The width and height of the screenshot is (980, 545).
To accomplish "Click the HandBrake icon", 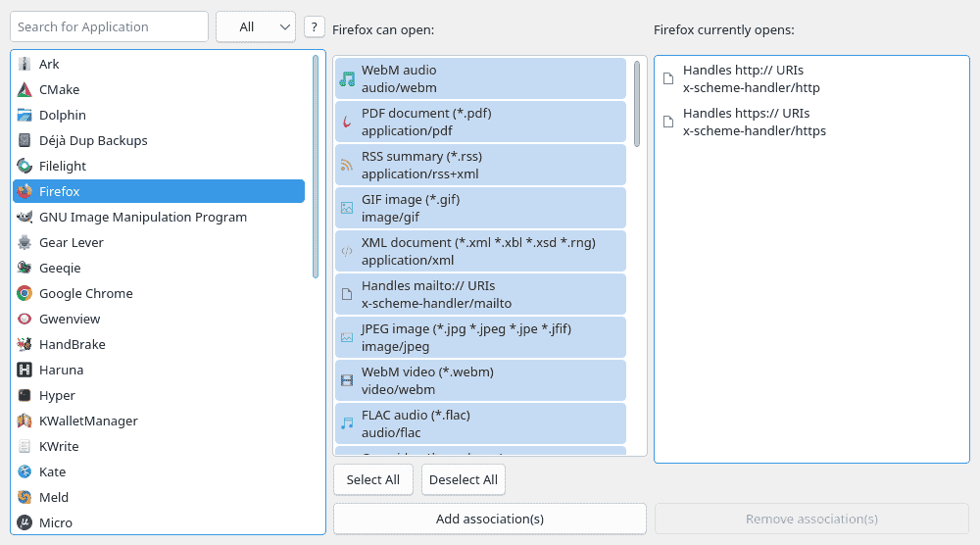I will pos(24,344).
